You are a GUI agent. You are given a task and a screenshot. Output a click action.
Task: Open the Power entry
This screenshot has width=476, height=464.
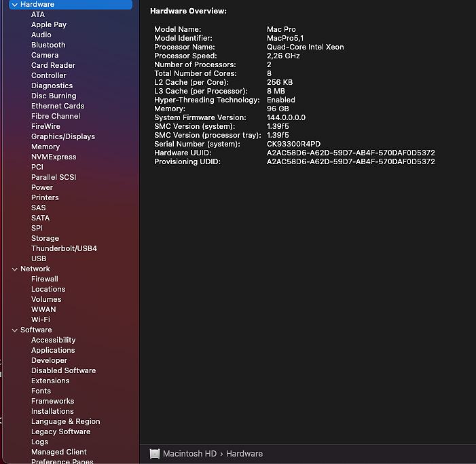click(42, 187)
